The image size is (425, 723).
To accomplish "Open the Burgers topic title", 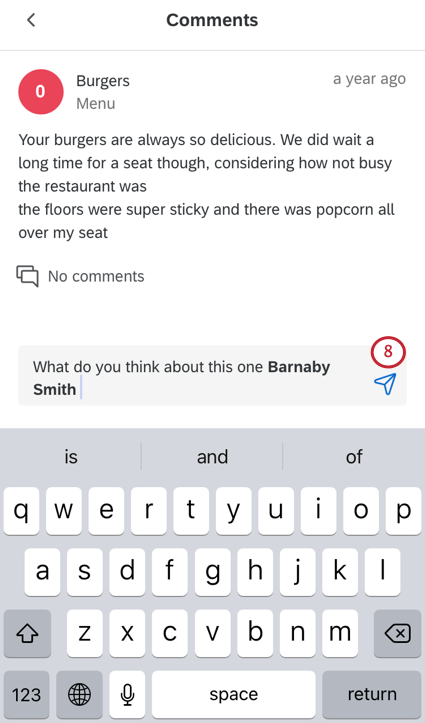I will (x=103, y=81).
